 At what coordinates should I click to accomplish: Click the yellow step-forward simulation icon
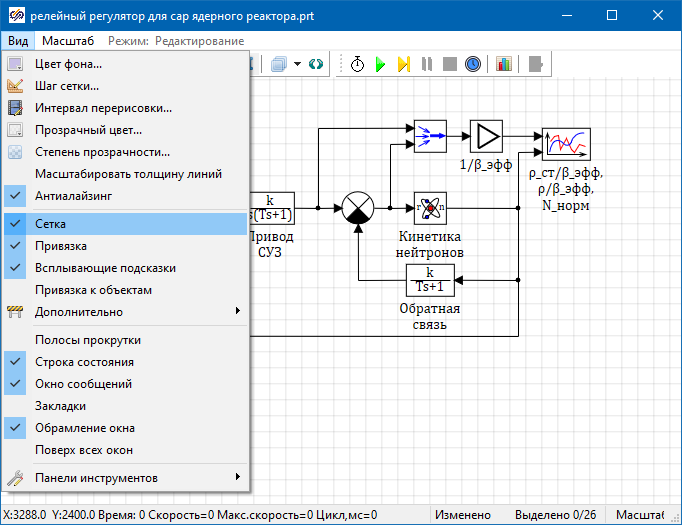coord(403,64)
